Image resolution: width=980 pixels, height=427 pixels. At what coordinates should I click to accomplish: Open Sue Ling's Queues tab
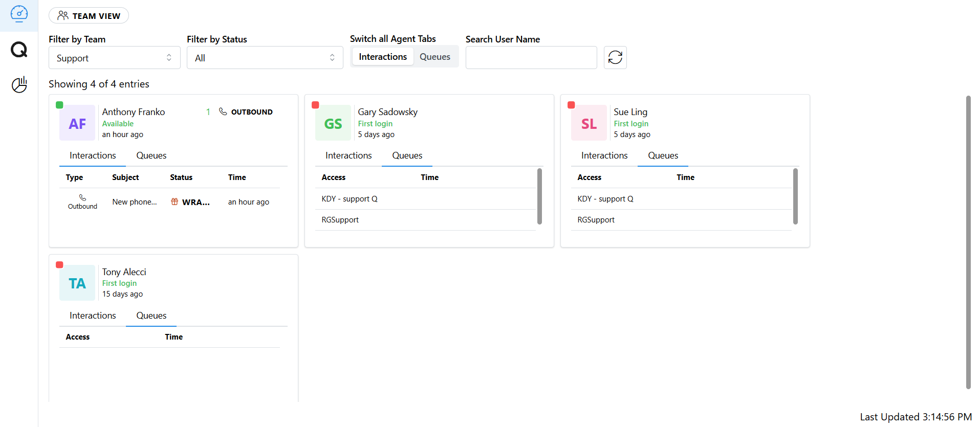pos(663,155)
